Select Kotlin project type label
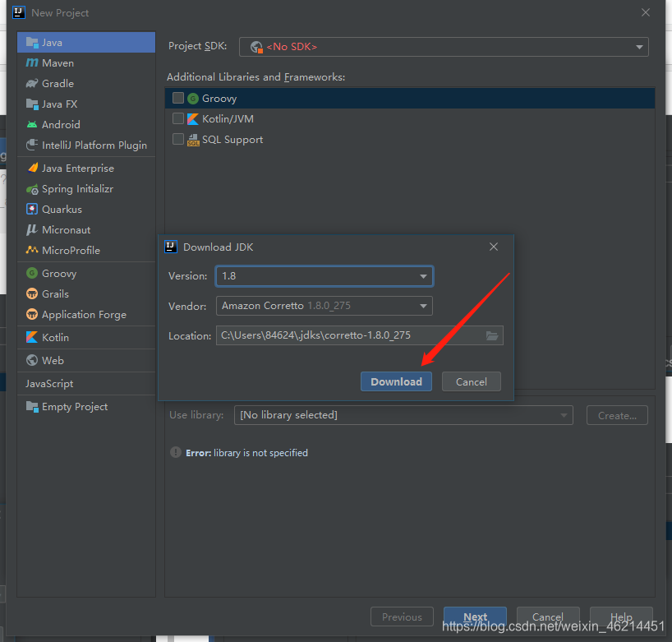The width and height of the screenshot is (672, 642). coord(55,338)
